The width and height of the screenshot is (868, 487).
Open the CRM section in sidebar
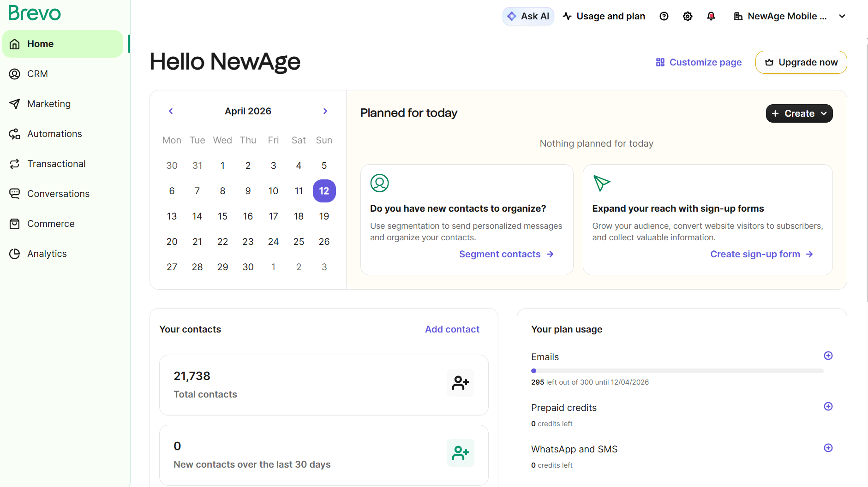(37, 74)
